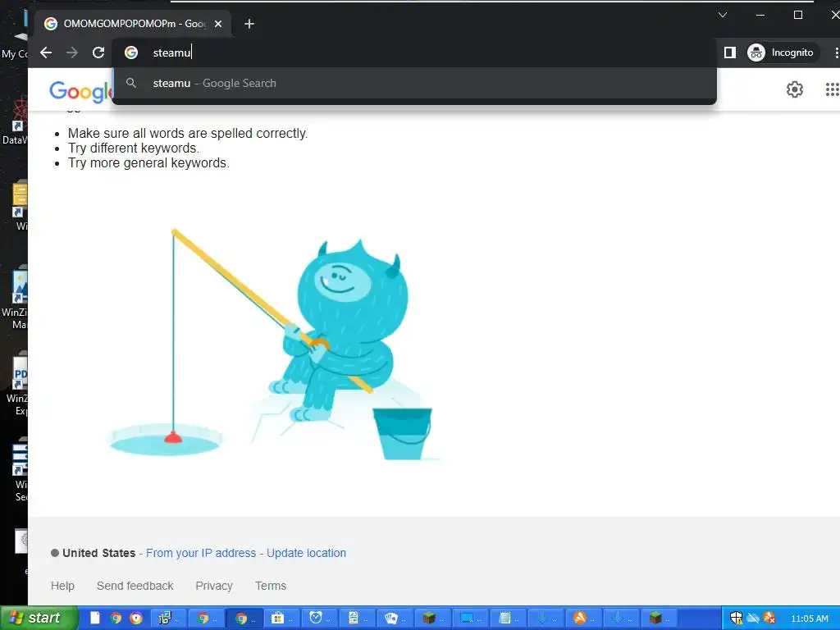Open the notepad taskbar item

(509, 618)
